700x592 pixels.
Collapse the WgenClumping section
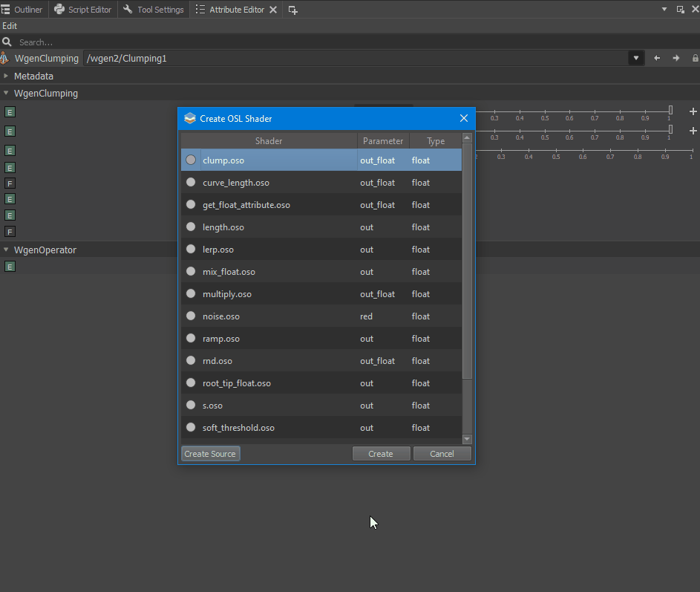tap(6, 93)
